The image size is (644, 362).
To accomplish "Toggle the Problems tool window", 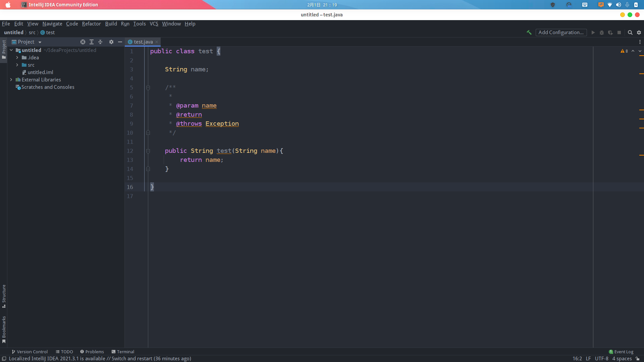I will tap(92, 352).
